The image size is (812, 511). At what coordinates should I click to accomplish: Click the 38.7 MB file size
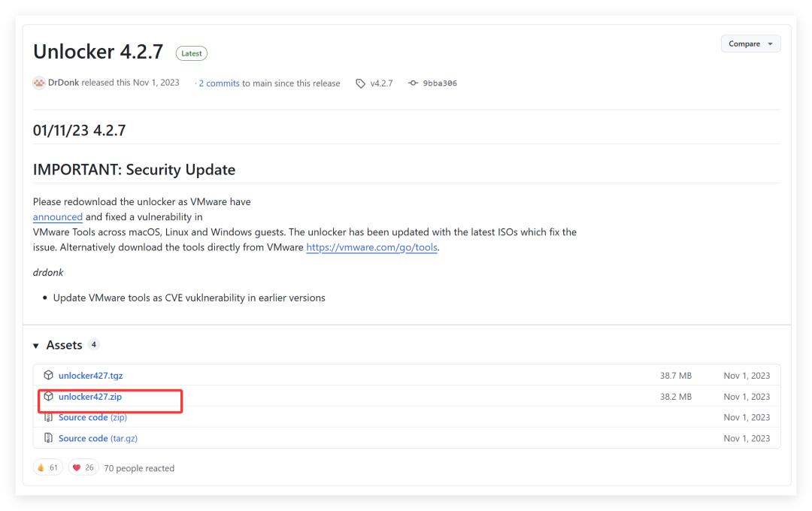pyautogui.click(x=676, y=376)
